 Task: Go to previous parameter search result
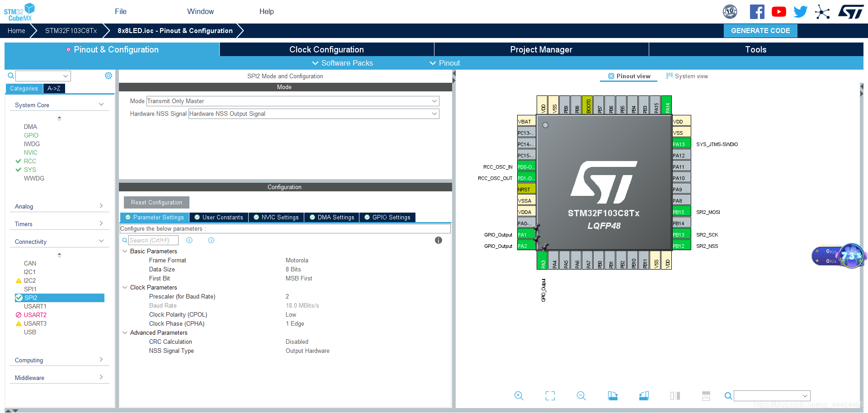(189, 240)
